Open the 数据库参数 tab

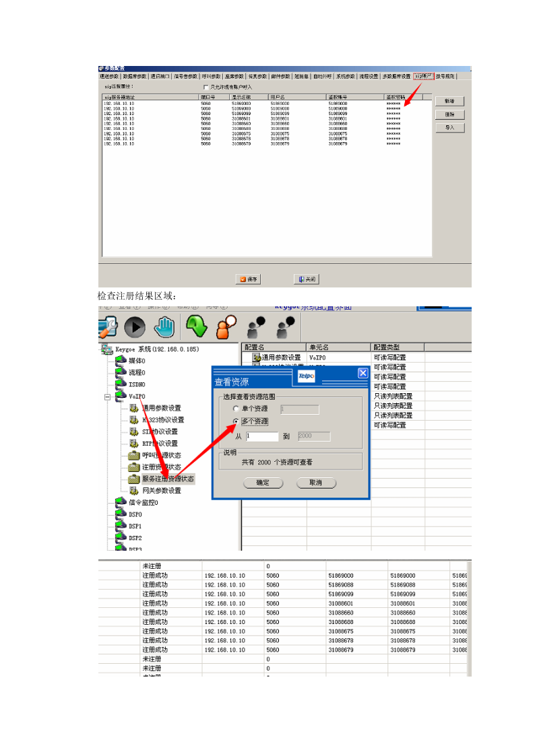coord(135,76)
